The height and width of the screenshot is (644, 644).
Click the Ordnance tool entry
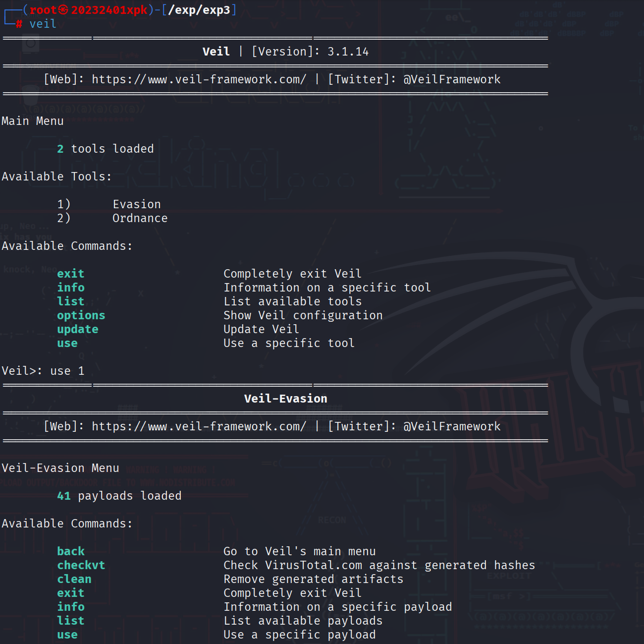(140, 218)
